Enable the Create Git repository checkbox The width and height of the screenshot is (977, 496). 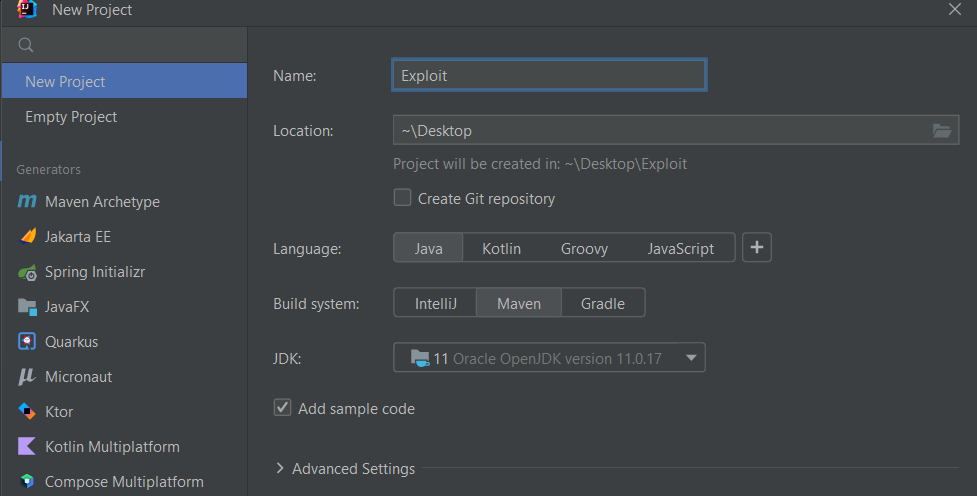tap(402, 198)
